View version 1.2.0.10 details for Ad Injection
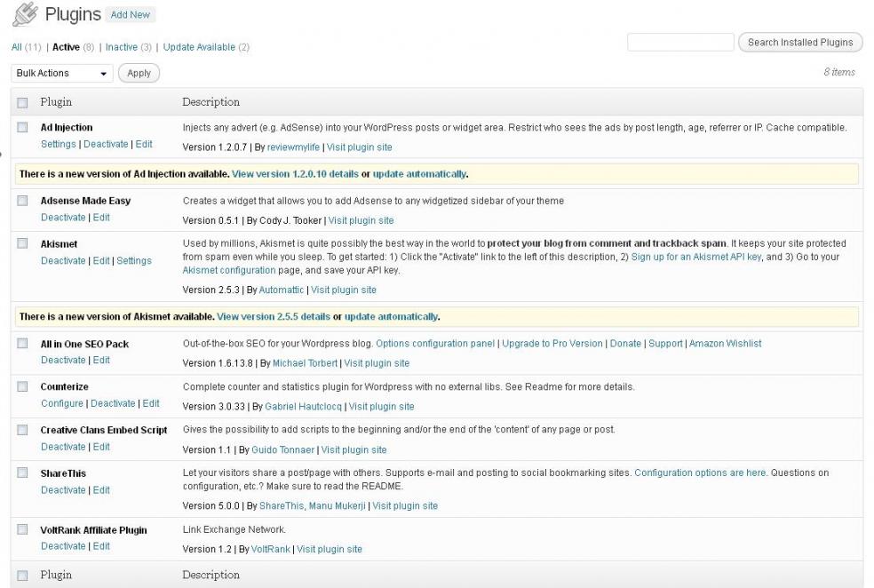874x588 pixels. [x=296, y=174]
